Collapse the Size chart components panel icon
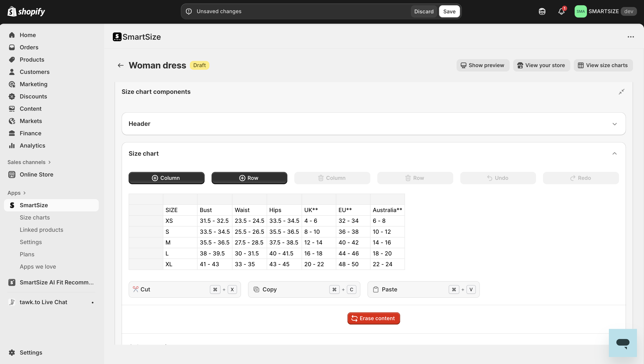 point(621,92)
